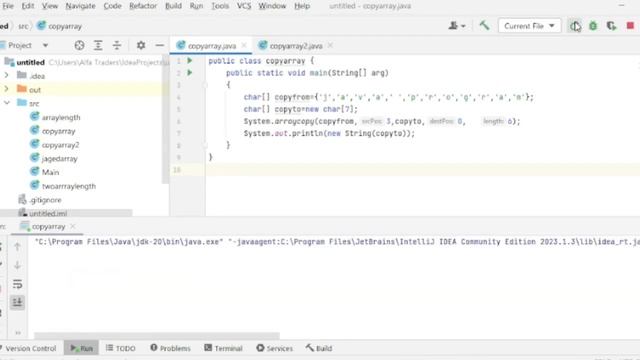Viewport: 640px width, 360px height.
Task: Open the Services tool window
Action: tap(274, 348)
